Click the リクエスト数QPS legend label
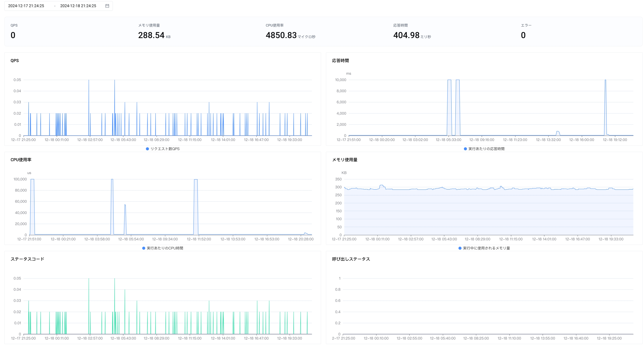This screenshot has height=345, width=644. [165, 149]
